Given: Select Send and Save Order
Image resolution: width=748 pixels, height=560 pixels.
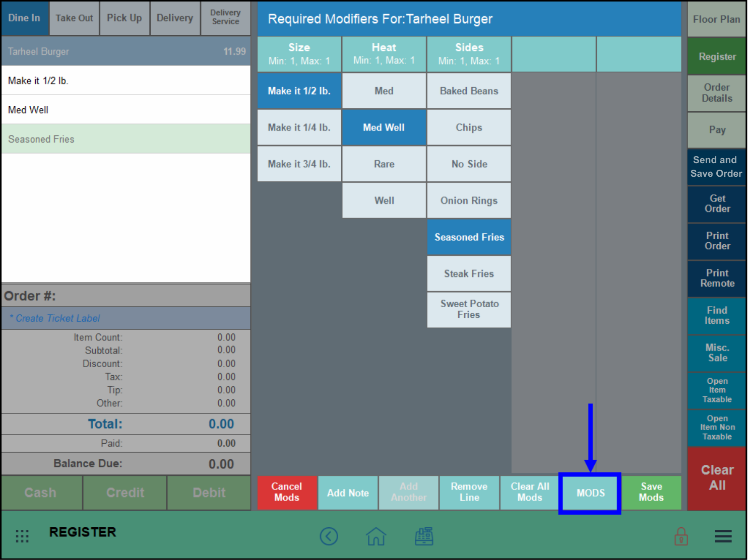Looking at the screenshot, I should point(716,166).
